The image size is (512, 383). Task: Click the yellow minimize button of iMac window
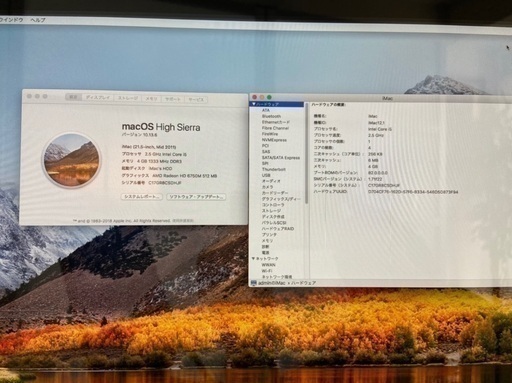(262, 97)
